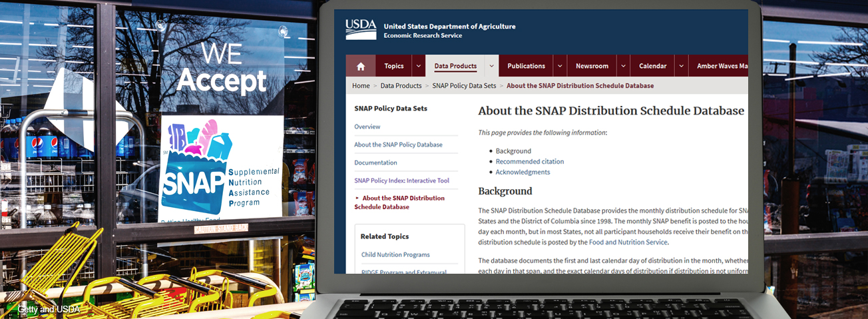This screenshot has height=319, width=868.
Task: Click the Background section heading
Action: tap(505, 191)
